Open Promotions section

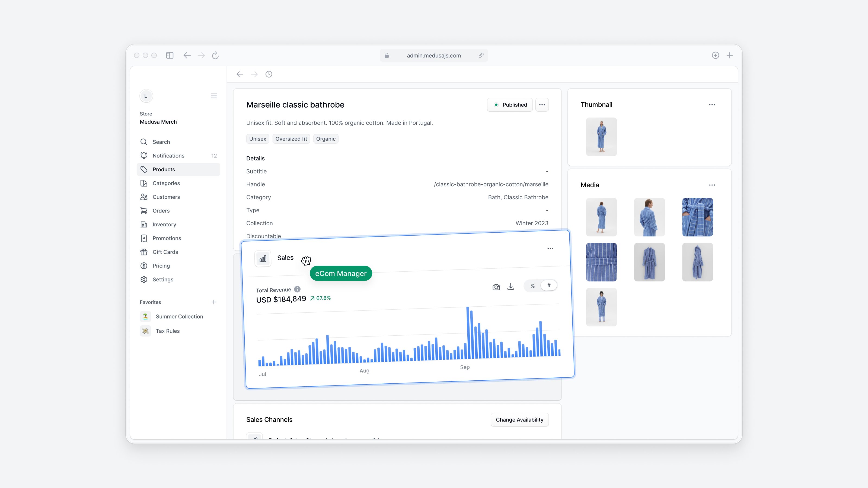[178, 238]
